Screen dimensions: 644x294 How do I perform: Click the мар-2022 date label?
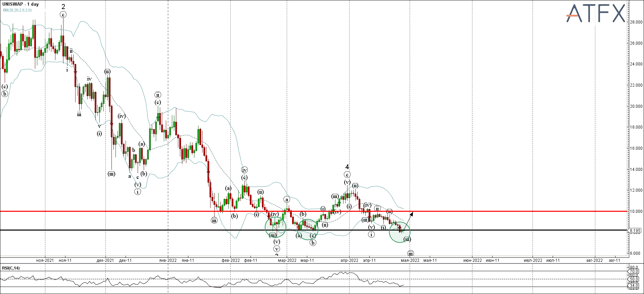pyautogui.click(x=287, y=260)
